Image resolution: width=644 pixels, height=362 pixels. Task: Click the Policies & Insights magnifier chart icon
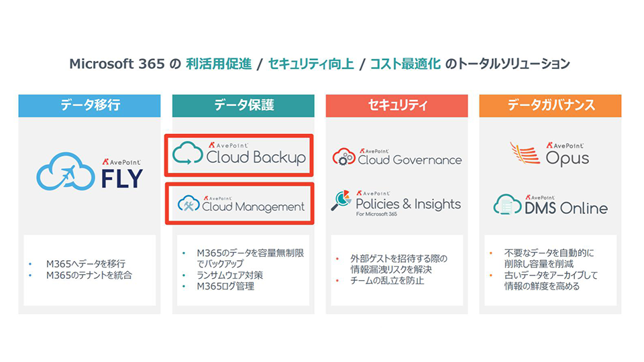tap(342, 201)
